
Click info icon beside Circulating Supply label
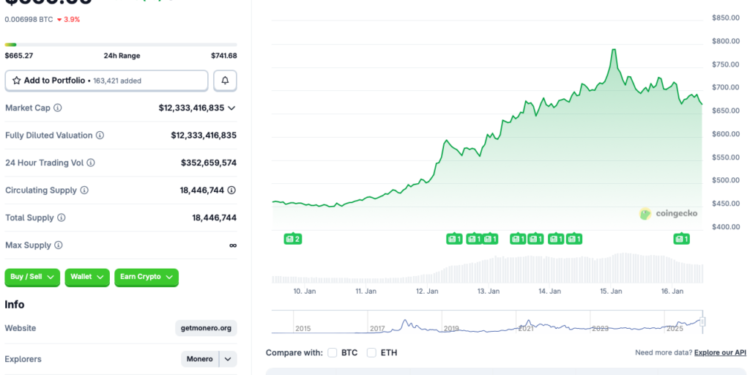[x=84, y=190]
